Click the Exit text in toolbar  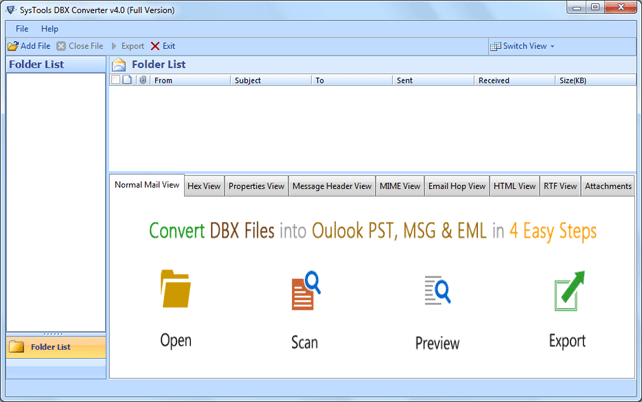[x=169, y=46]
